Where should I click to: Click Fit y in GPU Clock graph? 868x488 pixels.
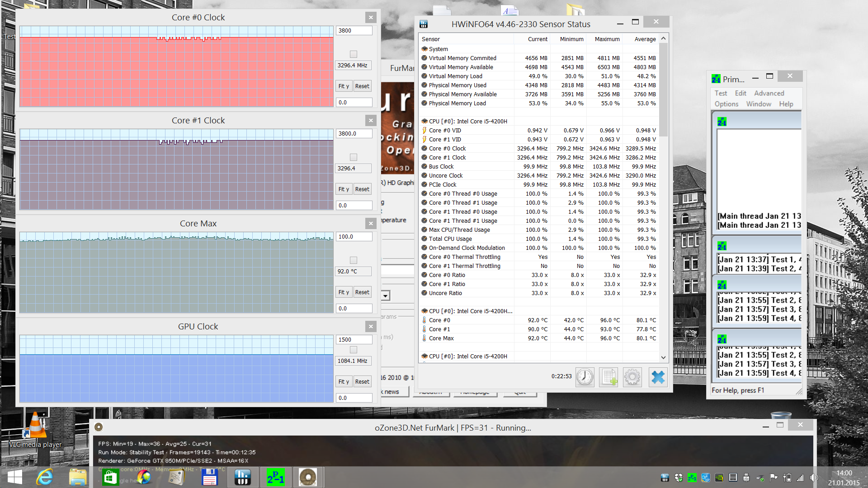[x=344, y=382]
